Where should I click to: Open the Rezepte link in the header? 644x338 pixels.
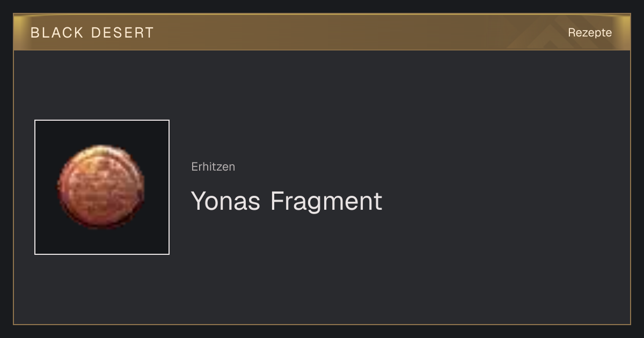(590, 32)
